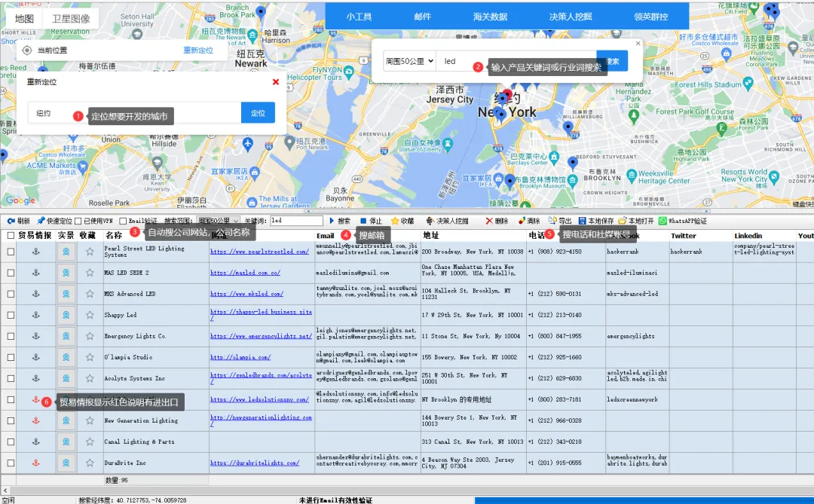Click the 本地保存 save icon
Screen dimensions: 814x504
coord(583,221)
